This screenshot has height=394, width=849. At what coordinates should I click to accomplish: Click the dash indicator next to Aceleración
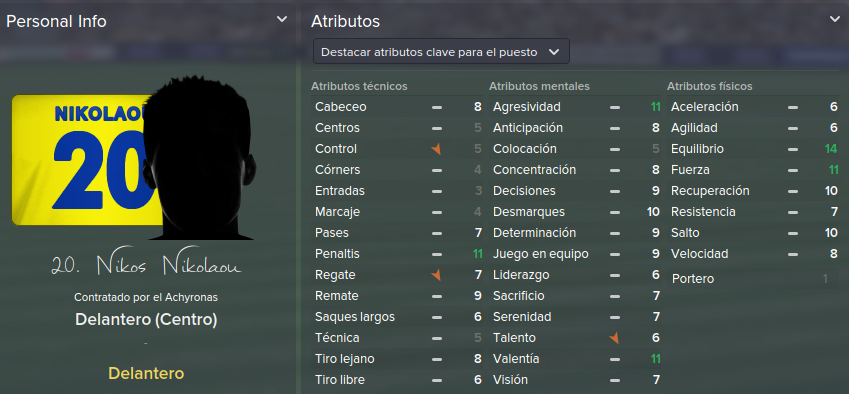793,107
